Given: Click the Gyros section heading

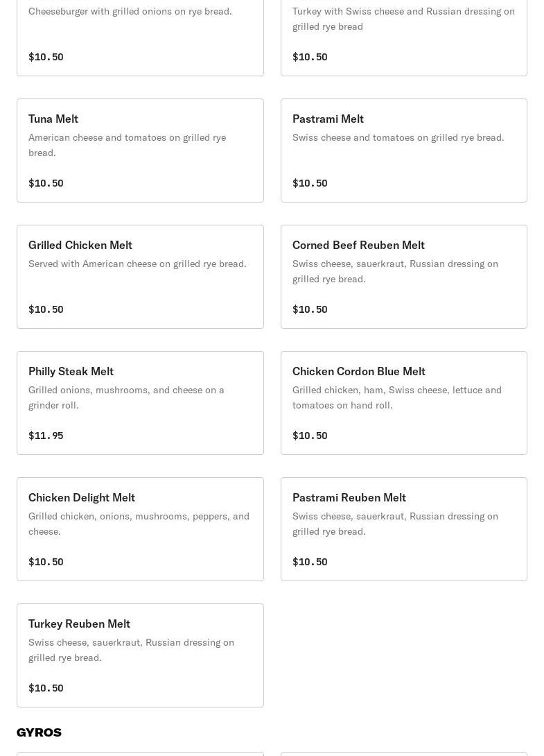Looking at the screenshot, I should (x=39, y=732).
